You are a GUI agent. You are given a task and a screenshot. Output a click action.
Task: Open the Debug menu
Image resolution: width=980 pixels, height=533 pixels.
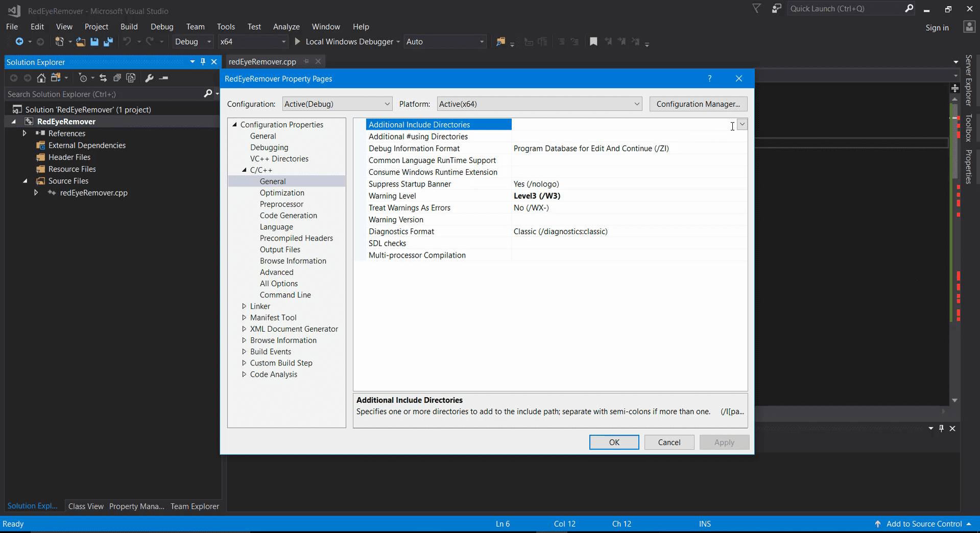pyautogui.click(x=162, y=27)
